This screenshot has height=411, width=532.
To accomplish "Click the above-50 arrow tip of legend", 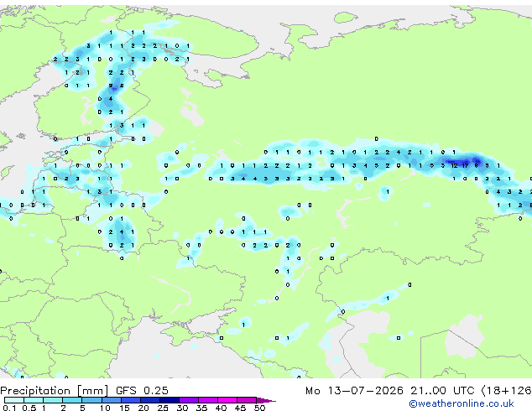I will pos(266,400).
